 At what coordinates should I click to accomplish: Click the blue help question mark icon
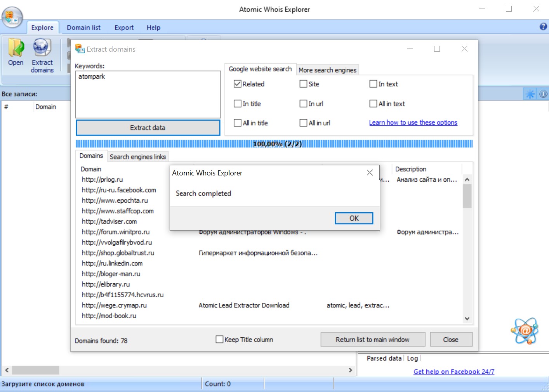[543, 26]
